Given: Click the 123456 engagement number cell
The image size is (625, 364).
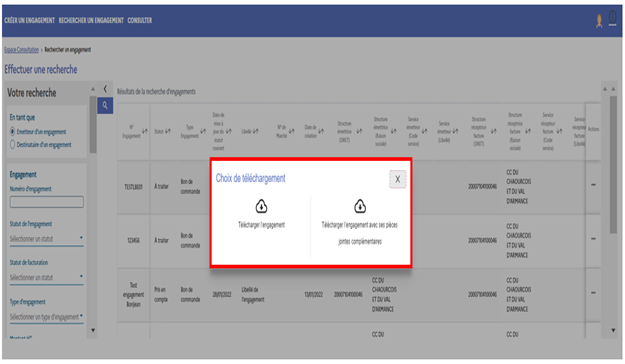Looking at the screenshot, I should pos(134,241).
